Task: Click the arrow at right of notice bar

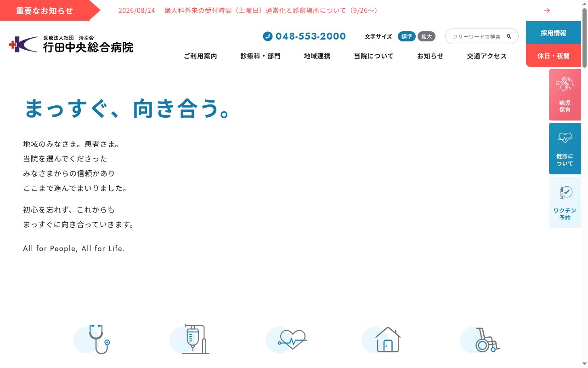Action: tap(547, 11)
